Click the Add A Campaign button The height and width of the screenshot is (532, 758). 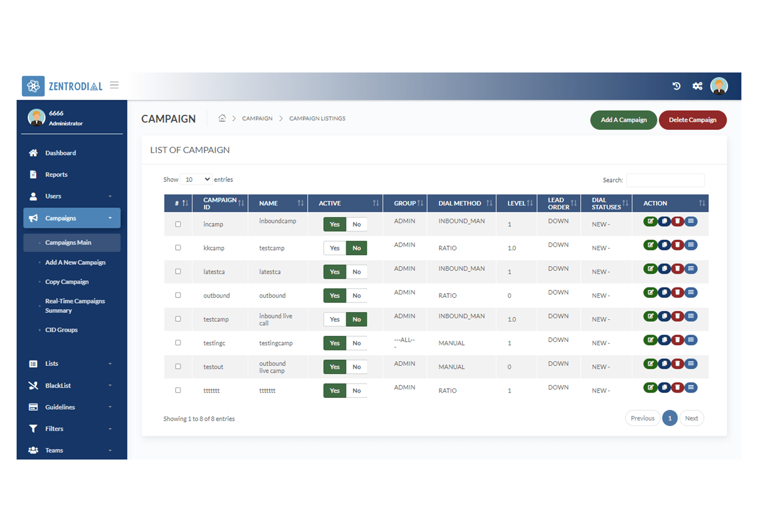click(623, 120)
